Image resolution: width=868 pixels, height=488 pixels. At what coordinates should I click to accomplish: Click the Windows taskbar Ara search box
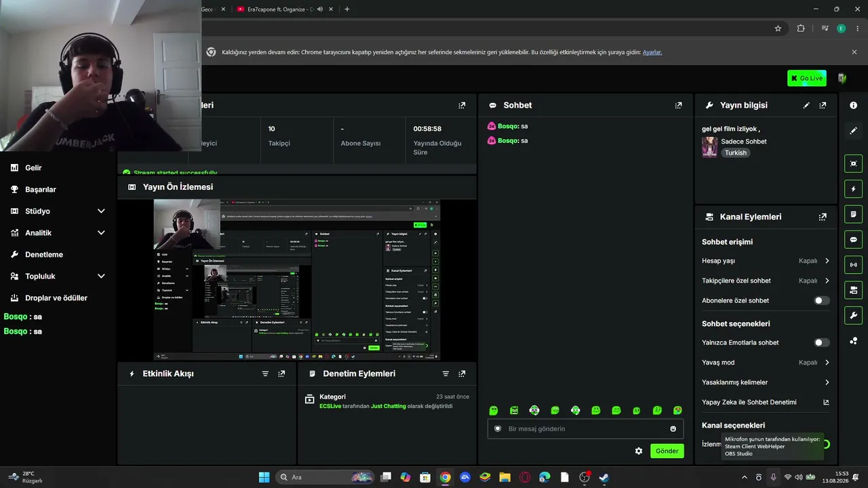click(325, 477)
